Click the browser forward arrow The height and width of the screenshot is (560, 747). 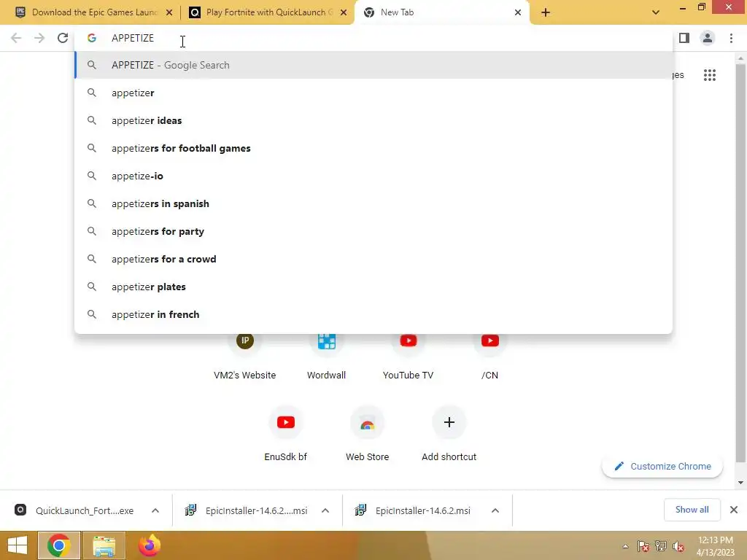[39, 38]
